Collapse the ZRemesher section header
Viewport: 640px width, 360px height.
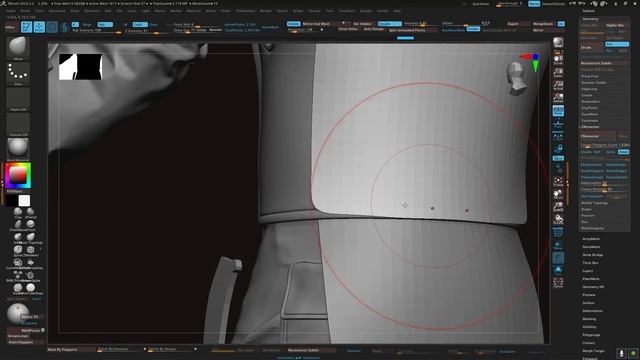pos(590,127)
